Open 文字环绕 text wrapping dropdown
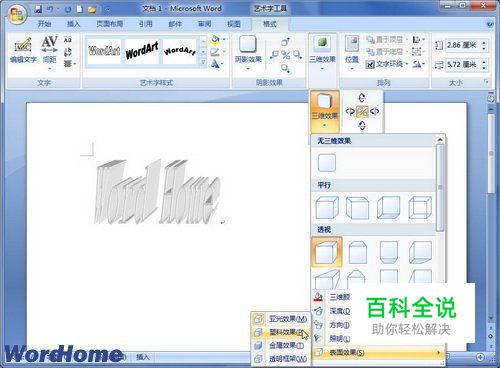500x368 pixels. (x=387, y=64)
